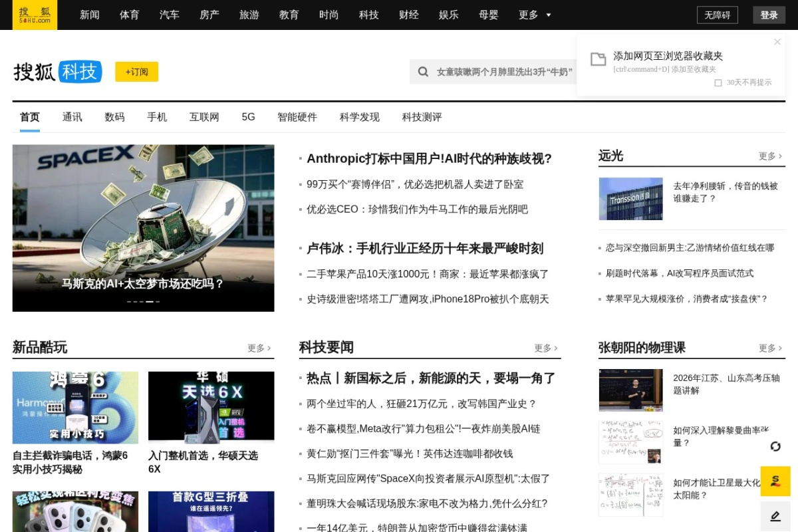Open 黄仁勋抠门三件套曝光 article
The width and height of the screenshot is (798, 532).
410,454
